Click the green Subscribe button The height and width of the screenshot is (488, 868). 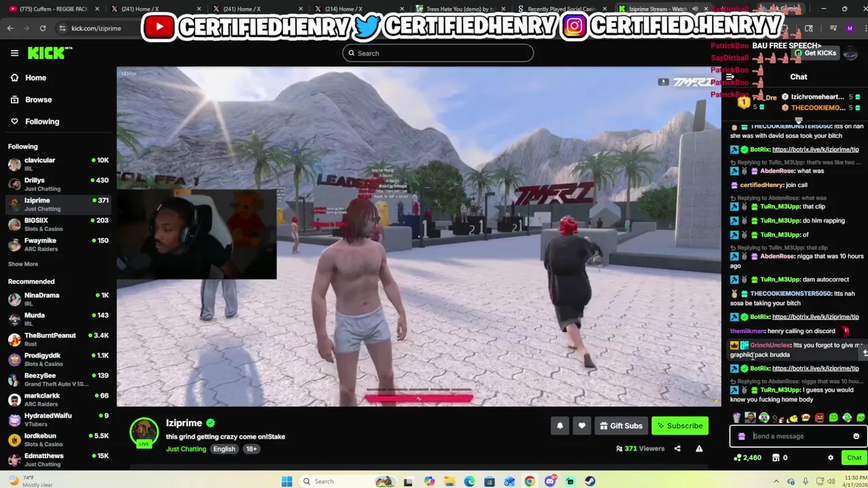pyautogui.click(x=679, y=426)
